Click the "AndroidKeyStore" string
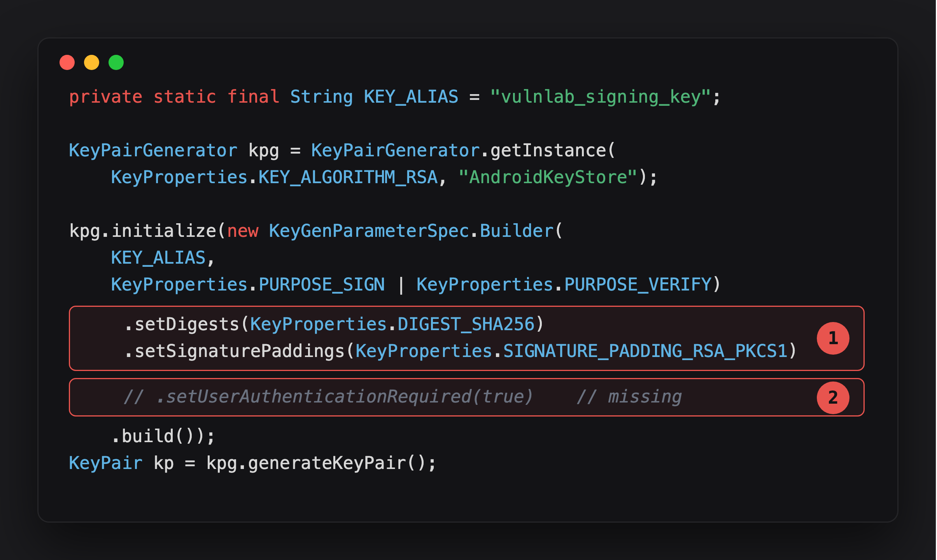 [x=548, y=177]
